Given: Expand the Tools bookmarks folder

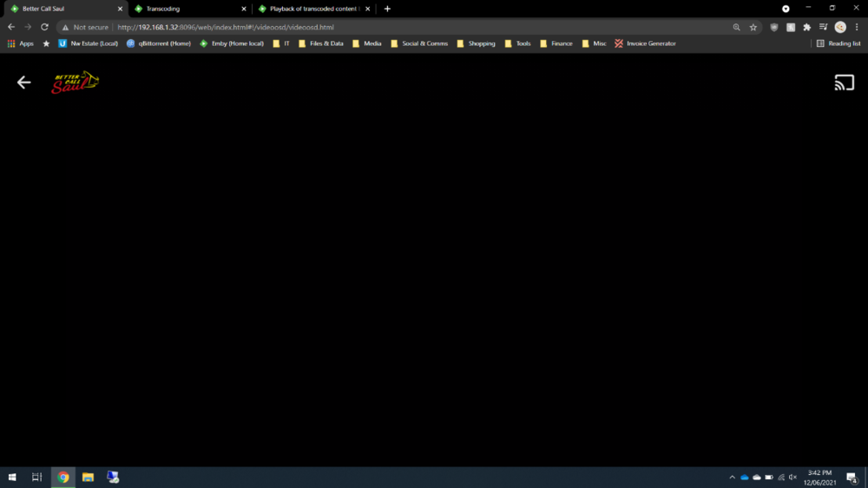Looking at the screenshot, I should 518,43.
